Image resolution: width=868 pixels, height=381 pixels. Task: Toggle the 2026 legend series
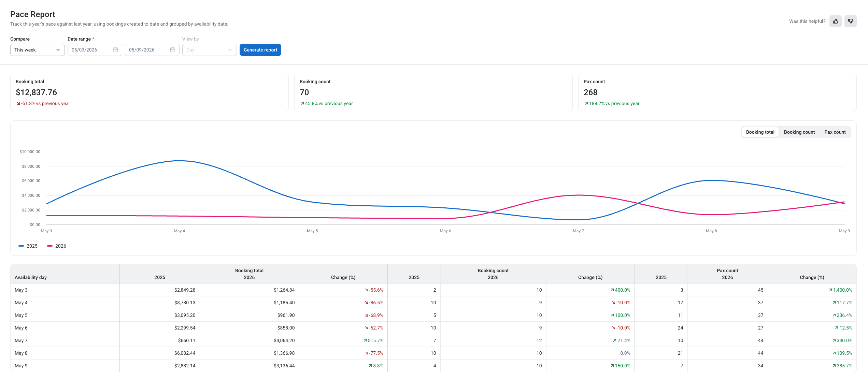tap(57, 246)
